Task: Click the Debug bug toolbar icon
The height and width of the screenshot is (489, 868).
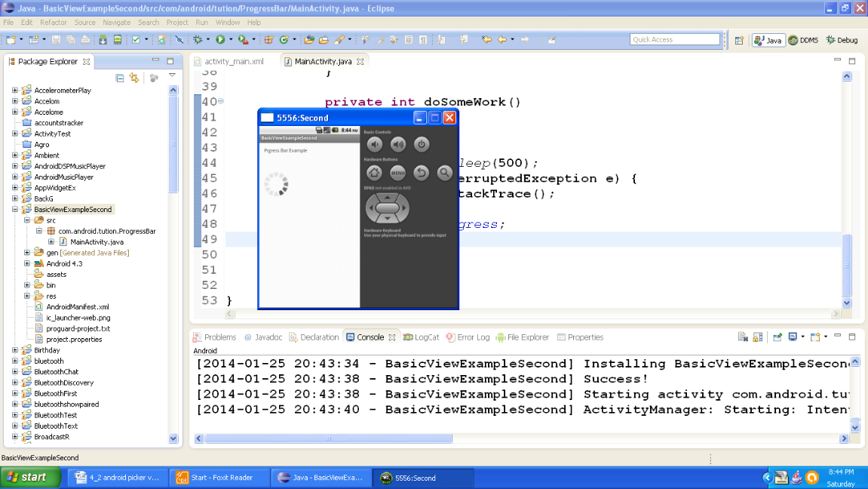Action: click(x=198, y=39)
